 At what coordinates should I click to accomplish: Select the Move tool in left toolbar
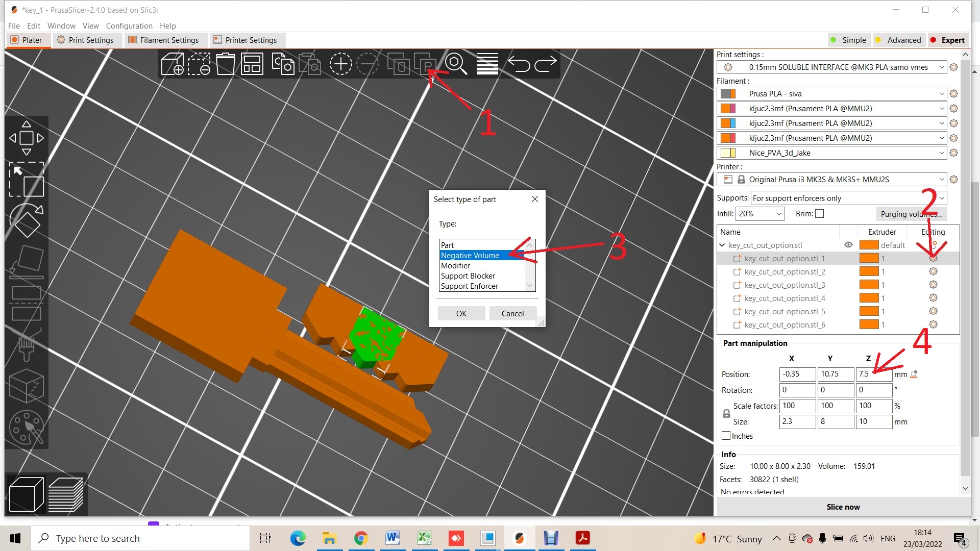[27, 138]
